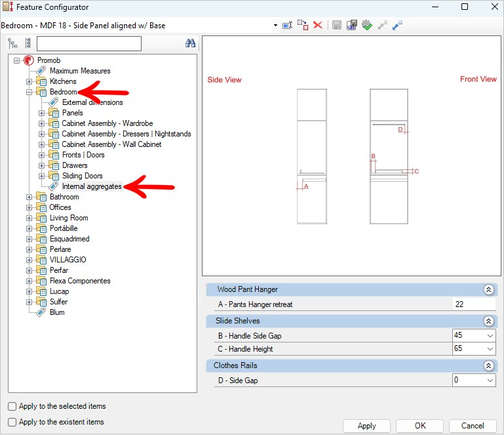Click the Feature Configurator title bar icon
Viewport: 504px width, 435px height.
click(8, 7)
